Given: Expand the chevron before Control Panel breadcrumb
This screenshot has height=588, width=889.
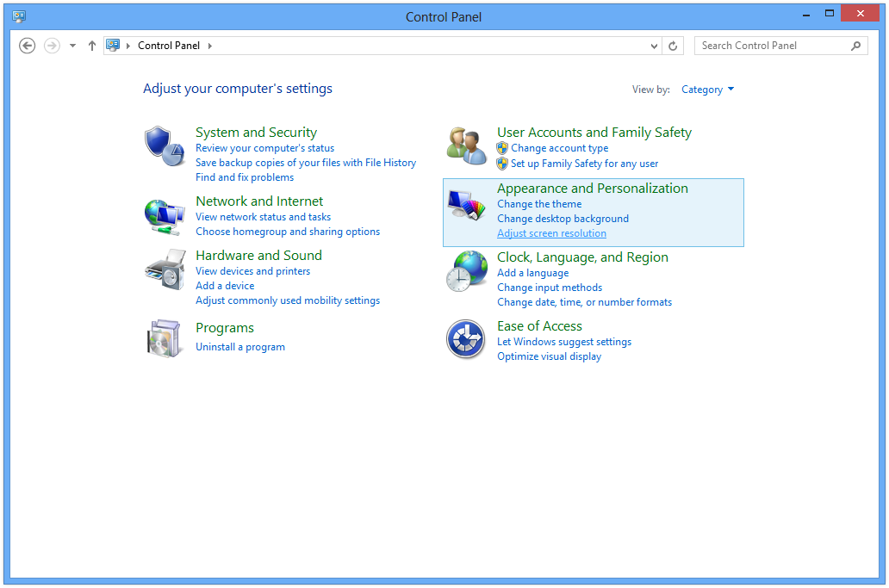Looking at the screenshot, I should point(128,46).
